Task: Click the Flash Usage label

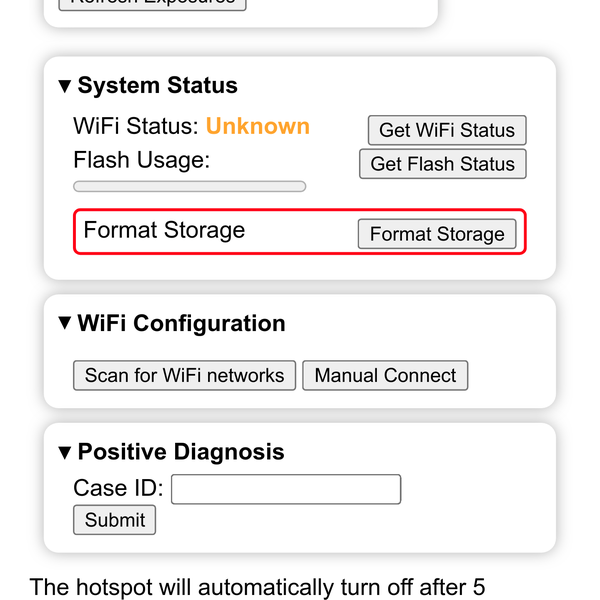Action: coord(141,160)
